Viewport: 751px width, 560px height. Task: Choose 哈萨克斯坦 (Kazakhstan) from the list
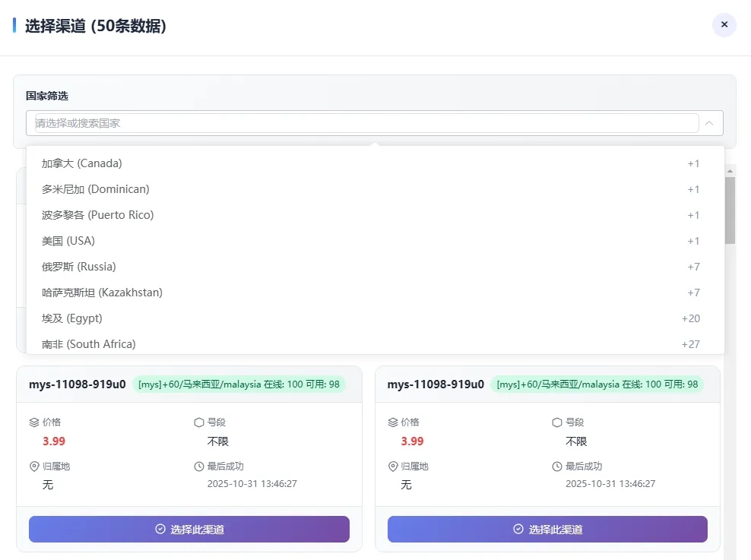(x=103, y=293)
